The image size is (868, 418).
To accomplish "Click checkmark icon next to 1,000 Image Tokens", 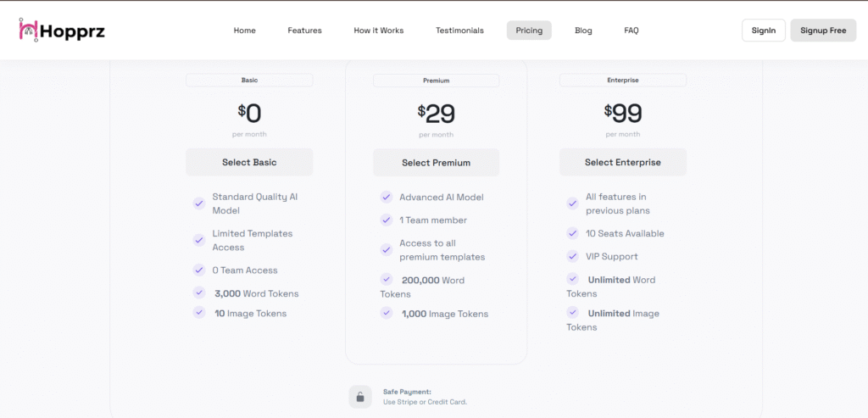I will click(x=387, y=313).
